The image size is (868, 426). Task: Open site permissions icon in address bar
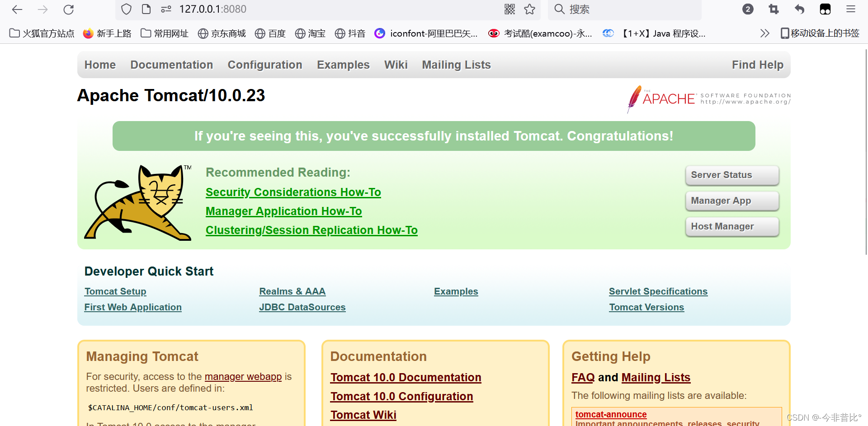pyautogui.click(x=166, y=9)
